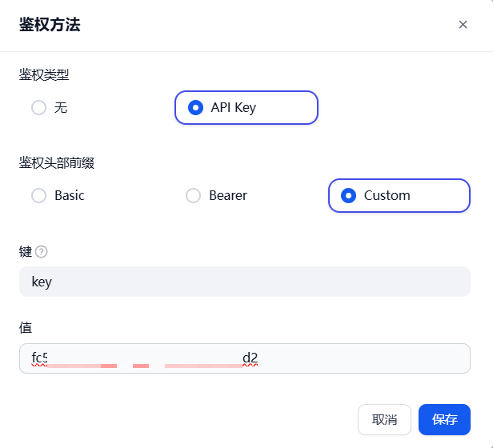Click the 鉴权头部前缀 section label
493x448 pixels.
57,163
